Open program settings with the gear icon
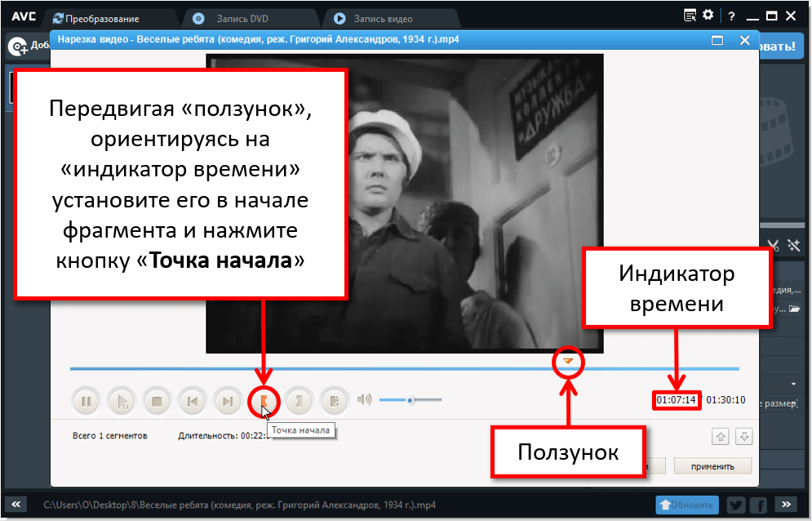The image size is (812, 521). pos(708,14)
